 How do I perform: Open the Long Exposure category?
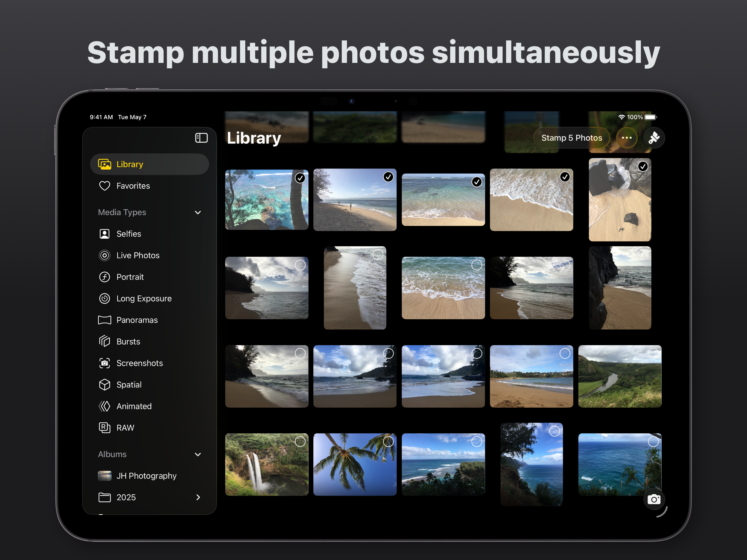(144, 299)
